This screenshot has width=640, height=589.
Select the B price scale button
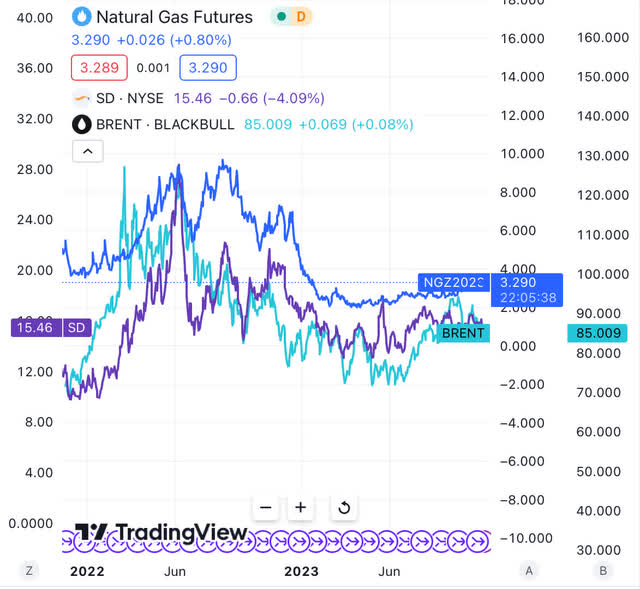click(x=603, y=570)
